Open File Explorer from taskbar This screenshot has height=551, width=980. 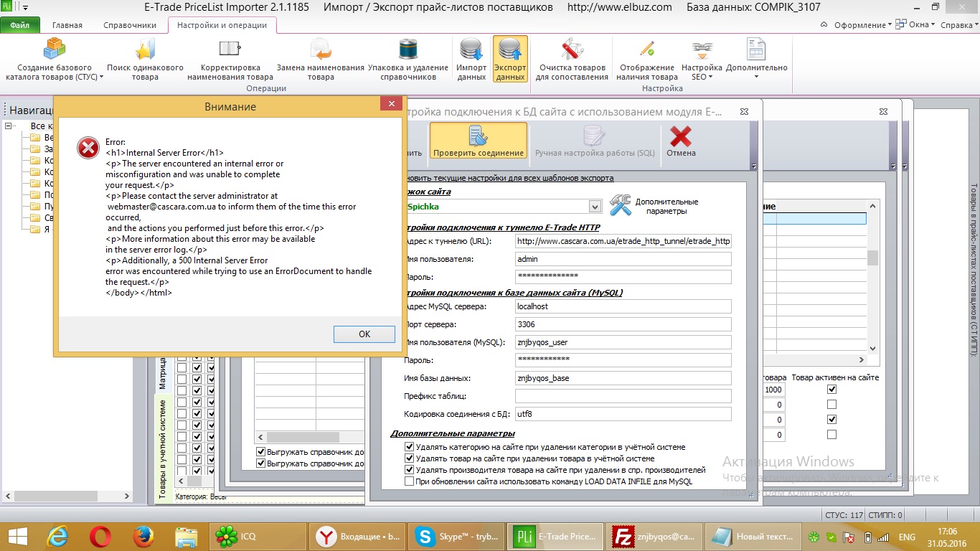(186, 536)
